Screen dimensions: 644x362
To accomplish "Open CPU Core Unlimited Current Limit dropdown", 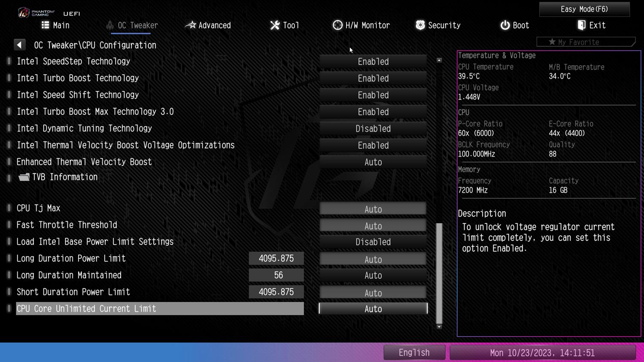I will coord(373,309).
